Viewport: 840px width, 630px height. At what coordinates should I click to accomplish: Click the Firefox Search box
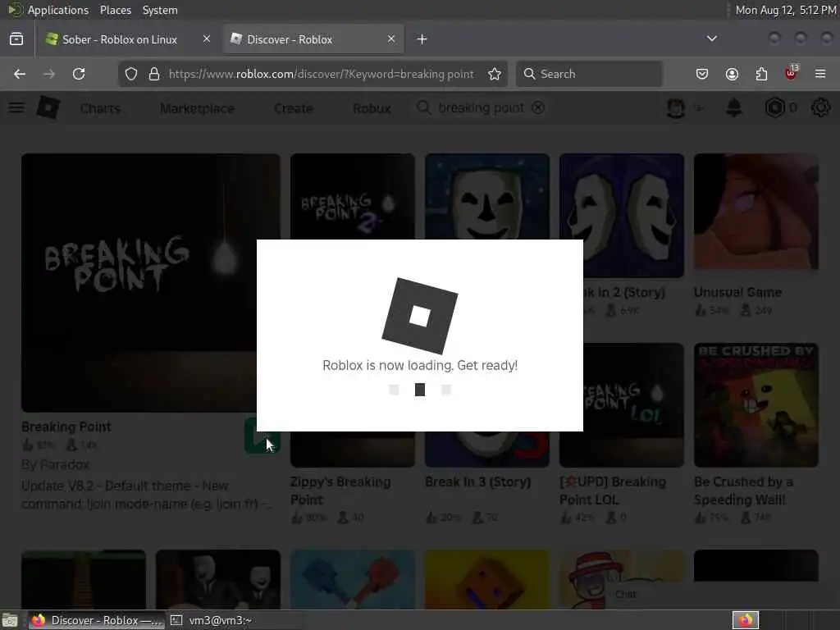tap(589, 74)
